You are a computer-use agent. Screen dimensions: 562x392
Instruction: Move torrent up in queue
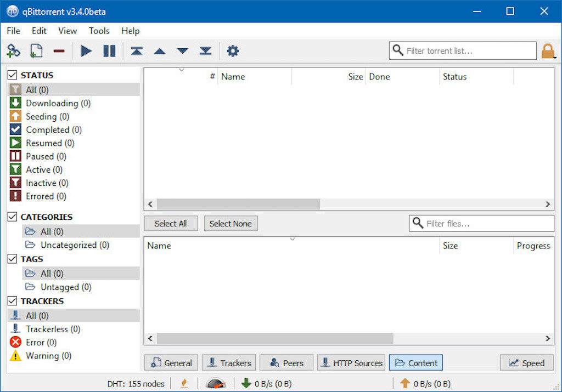(x=160, y=51)
